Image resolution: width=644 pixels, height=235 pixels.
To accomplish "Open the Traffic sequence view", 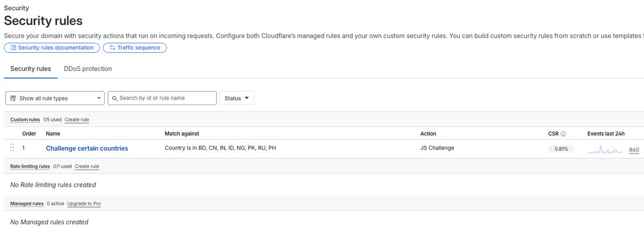I will tap(135, 48).
